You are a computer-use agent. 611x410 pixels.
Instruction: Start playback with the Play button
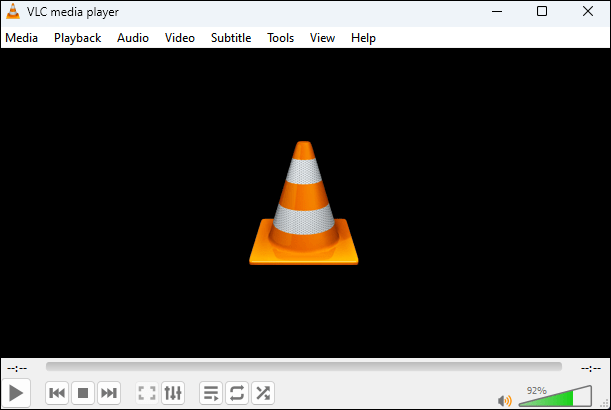16,393
